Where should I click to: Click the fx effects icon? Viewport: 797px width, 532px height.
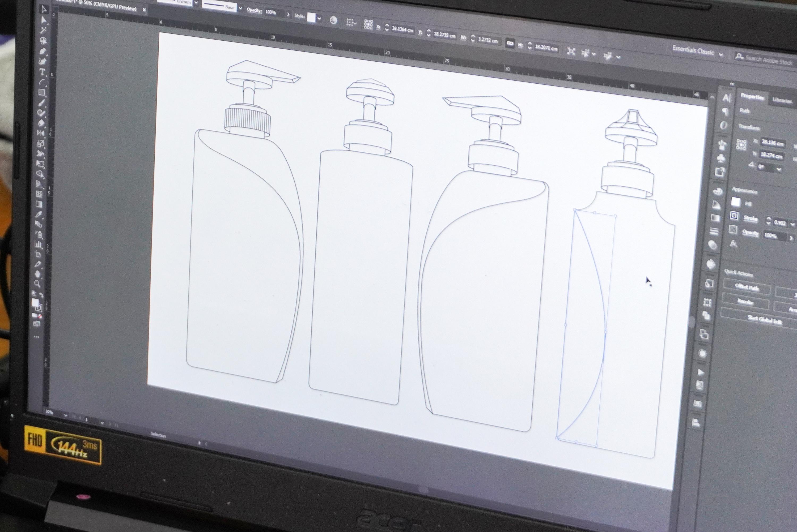[733, 244]
